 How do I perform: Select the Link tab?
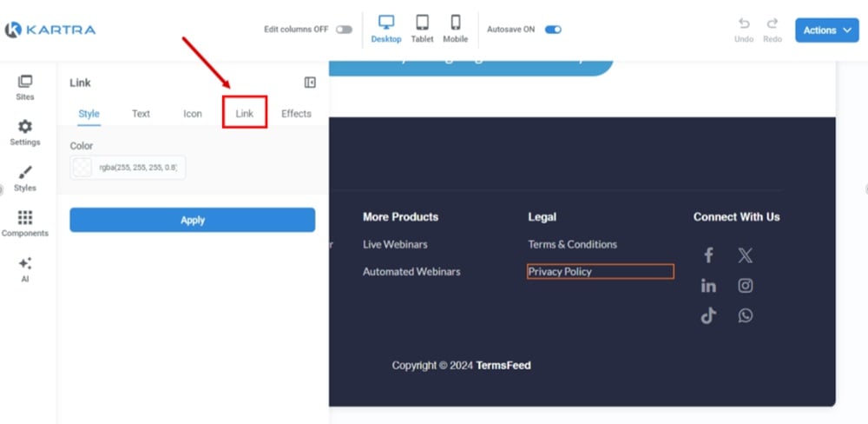pyautogui.click(x=245, y=114)
